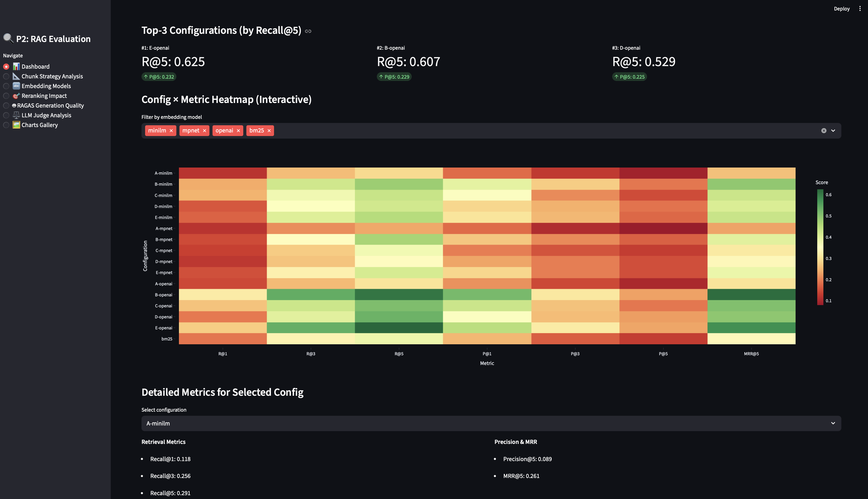Click the Dashboard bar chart icon
868x499 pixels.
[x=16, y=67]
